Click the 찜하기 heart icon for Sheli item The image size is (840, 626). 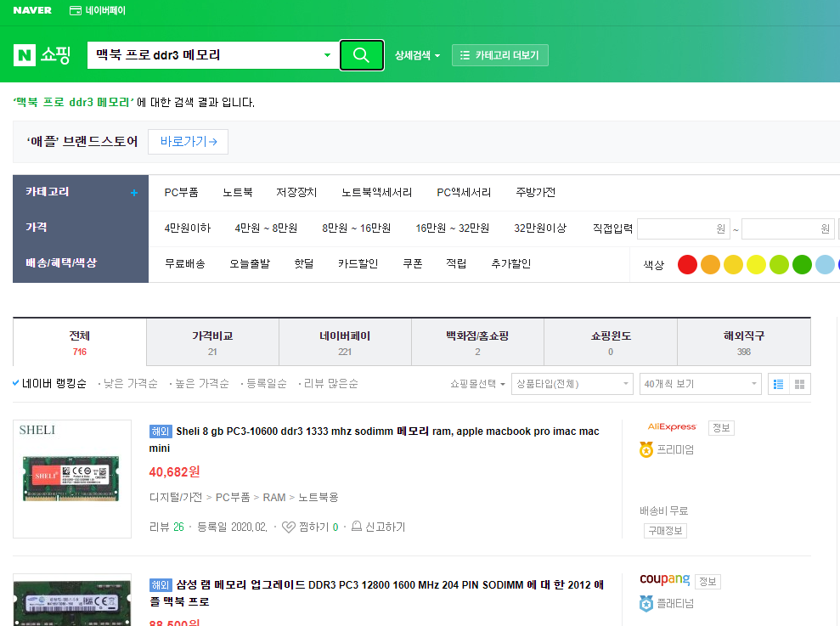pyautogui.click(x=288, y=527)
